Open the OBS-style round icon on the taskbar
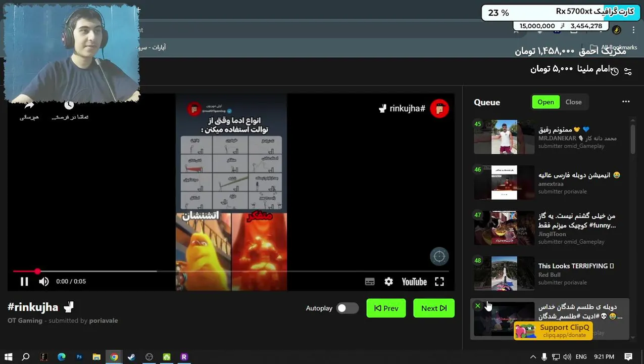This screenshot has height=364, width=644. tap(149, 357)
